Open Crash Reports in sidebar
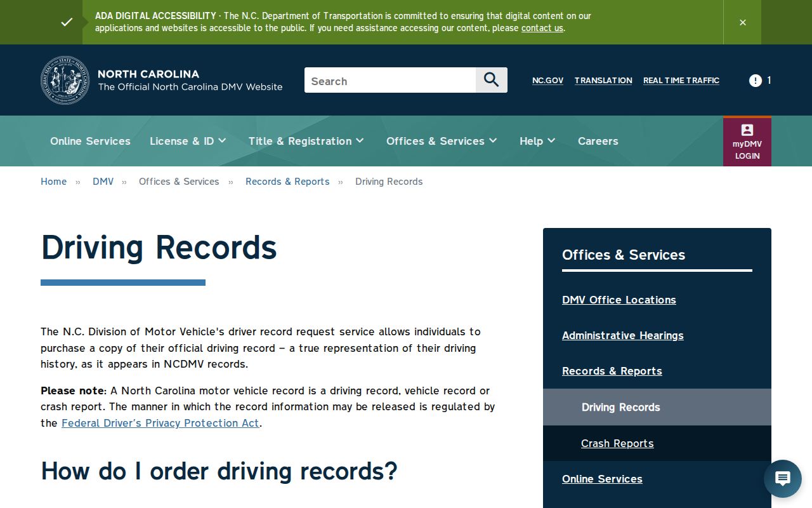 tap(617, 443)
